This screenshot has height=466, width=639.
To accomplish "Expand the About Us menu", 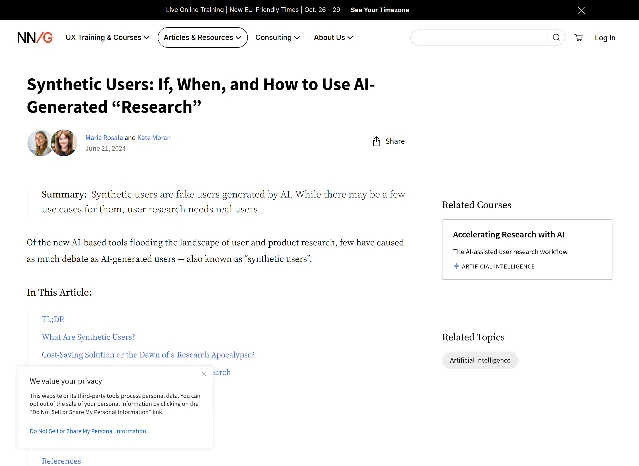I will [x=333, y=38].
